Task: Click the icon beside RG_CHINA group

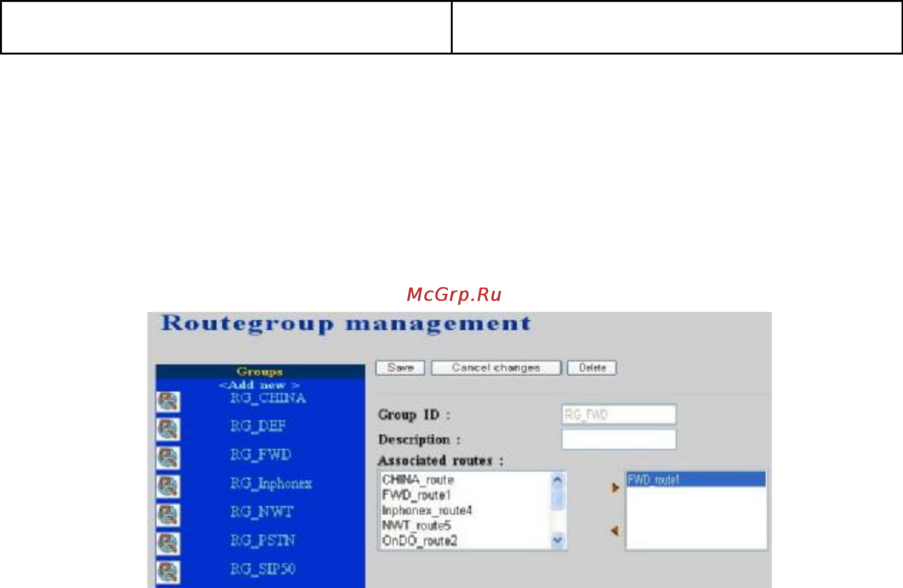Action: coord(168,401)
